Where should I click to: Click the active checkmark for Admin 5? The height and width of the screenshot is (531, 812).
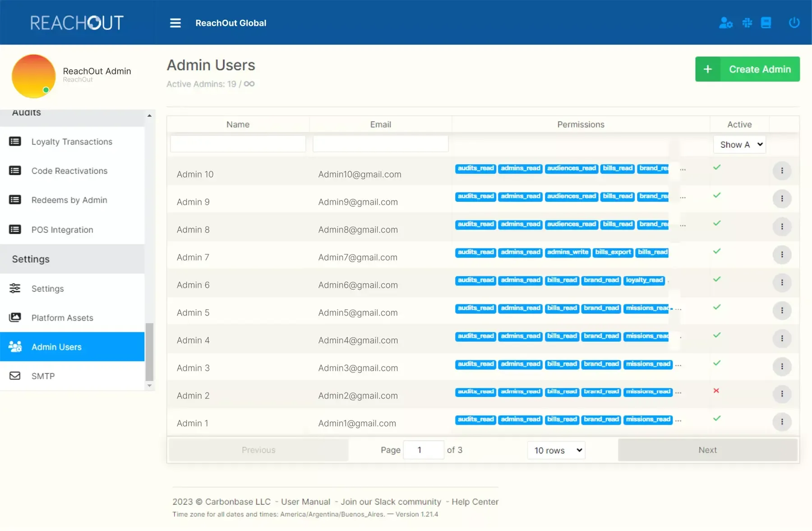tap(717, 307)
